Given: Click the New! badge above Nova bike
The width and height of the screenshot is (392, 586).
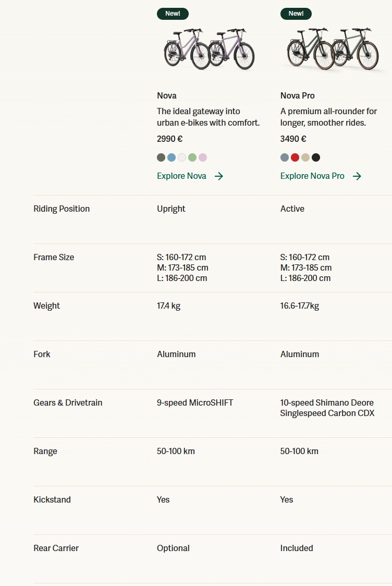Looking at the screenshot, I should point(173,14).
